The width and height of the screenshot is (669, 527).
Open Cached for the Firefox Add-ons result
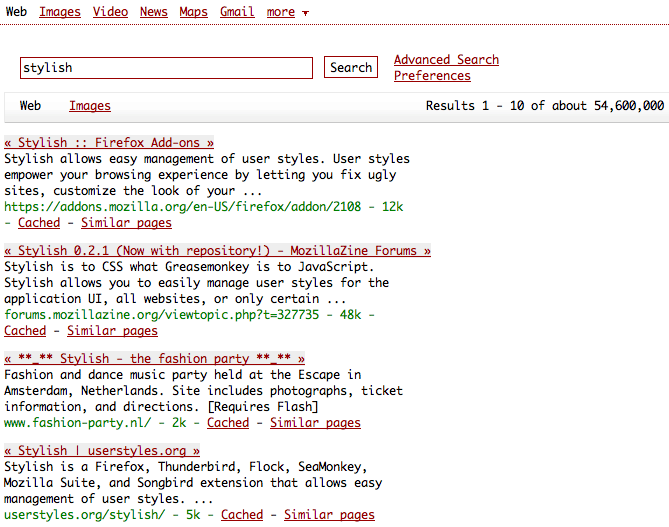tap(39, 223)
